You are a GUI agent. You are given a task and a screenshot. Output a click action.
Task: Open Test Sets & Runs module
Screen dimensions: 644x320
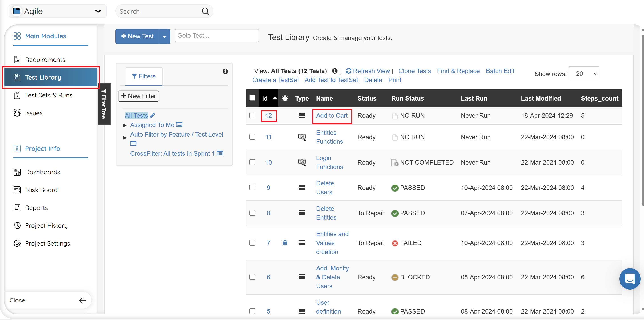tap(49, 95)
